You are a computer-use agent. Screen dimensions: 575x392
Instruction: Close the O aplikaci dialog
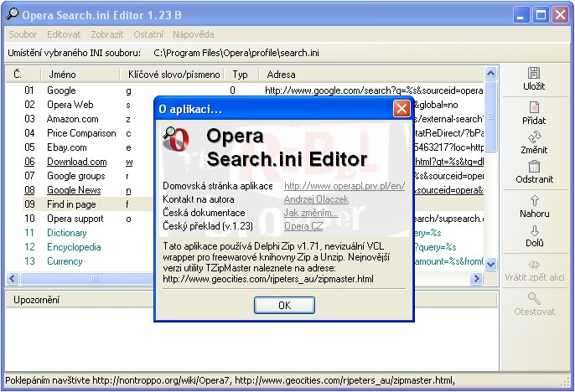401,109
